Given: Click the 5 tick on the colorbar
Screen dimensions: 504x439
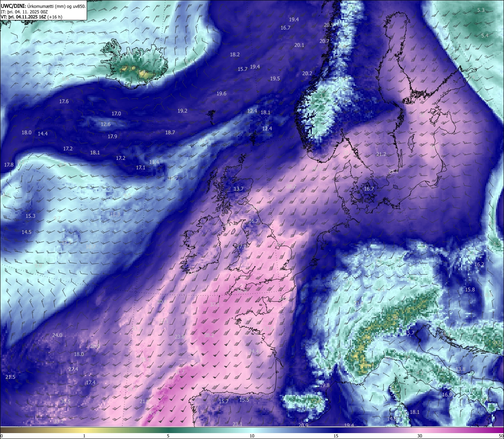Looking at the screenshot, I should click(x=168, y=436).
